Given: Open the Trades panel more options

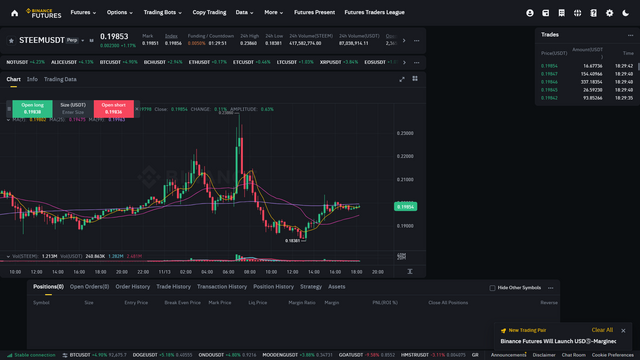Looking at the screenshot, I should (x=630, y=35).
